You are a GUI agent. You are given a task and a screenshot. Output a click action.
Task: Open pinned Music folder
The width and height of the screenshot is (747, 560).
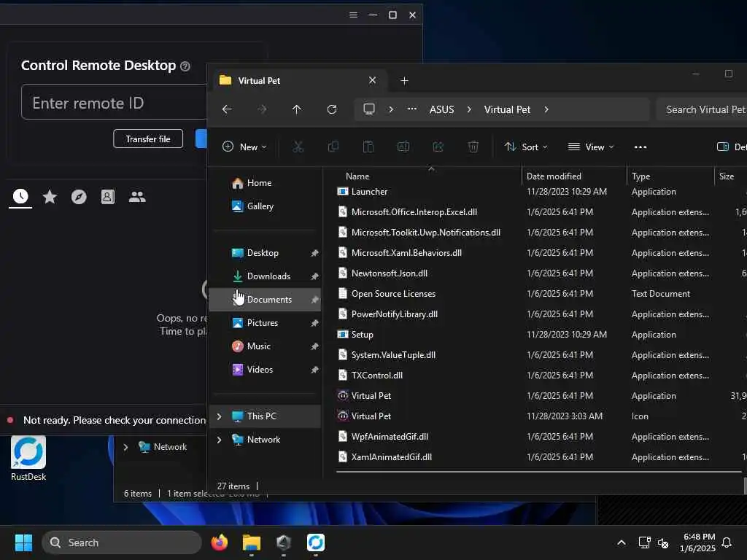[264, 346]
